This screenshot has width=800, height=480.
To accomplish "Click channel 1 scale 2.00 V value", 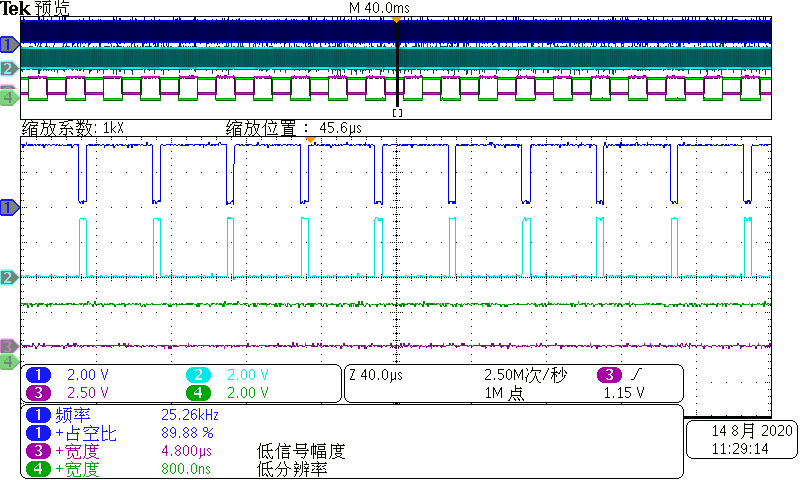I will point(88,375).
